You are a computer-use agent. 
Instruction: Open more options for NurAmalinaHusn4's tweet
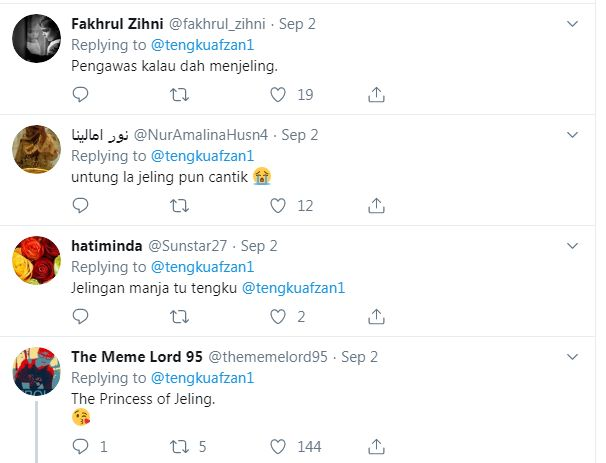click(x=573, y=134)
